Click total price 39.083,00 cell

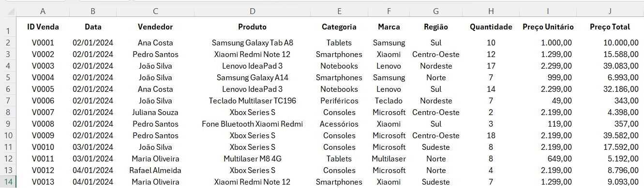coord(610,66)
